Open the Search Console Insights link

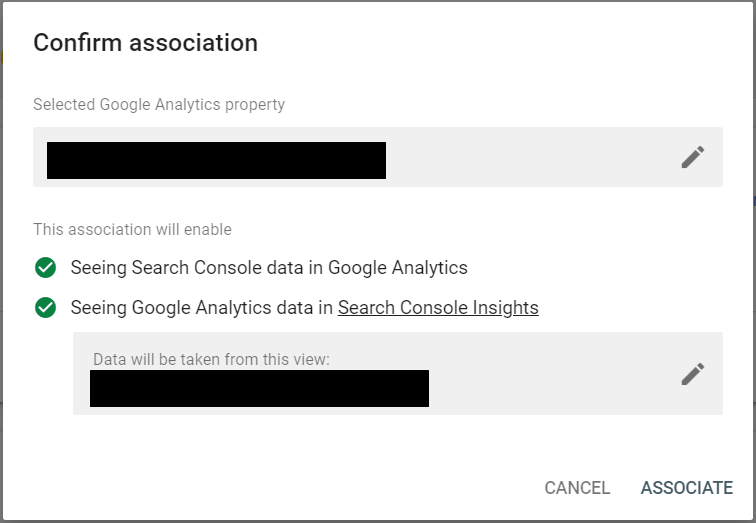pos(438,308)
